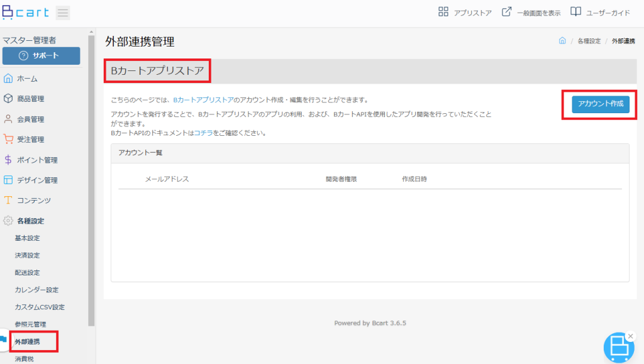
Task: Click the 各種設定 gear icon
Action: coord(8,221)
